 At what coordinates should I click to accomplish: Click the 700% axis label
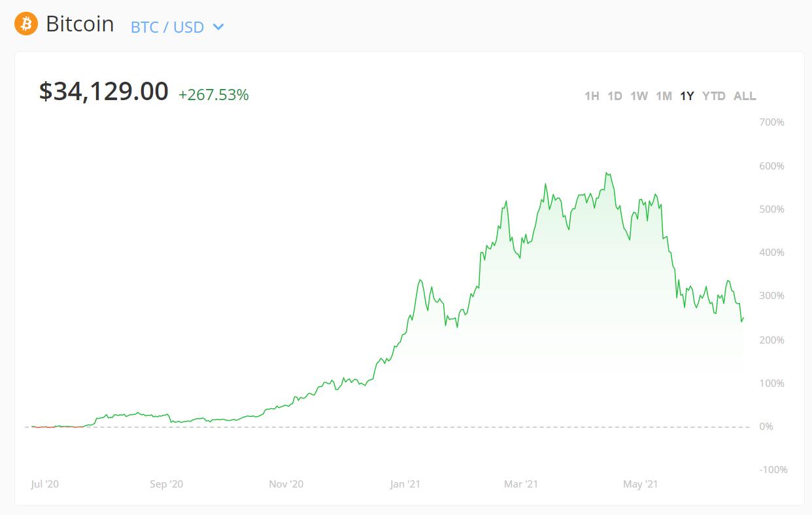coord(771,121)
